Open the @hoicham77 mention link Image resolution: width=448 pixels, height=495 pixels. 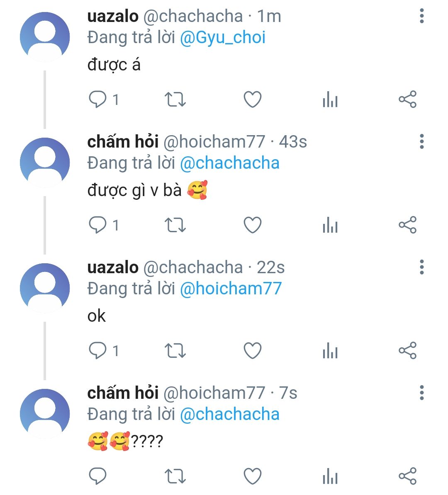[231, 289]
